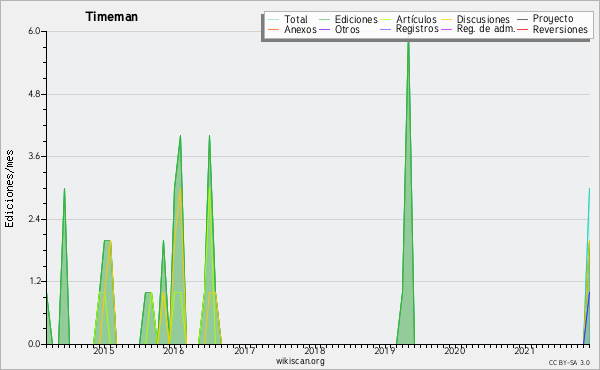600x370 pixels.
Task: Click the blue Registros line at chart end
Action: (x=587, y=318)
